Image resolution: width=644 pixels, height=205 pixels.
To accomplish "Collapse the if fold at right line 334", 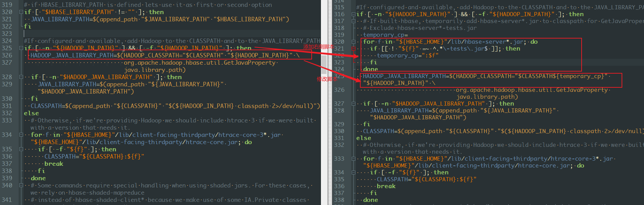I will click(x=353, y=172).
